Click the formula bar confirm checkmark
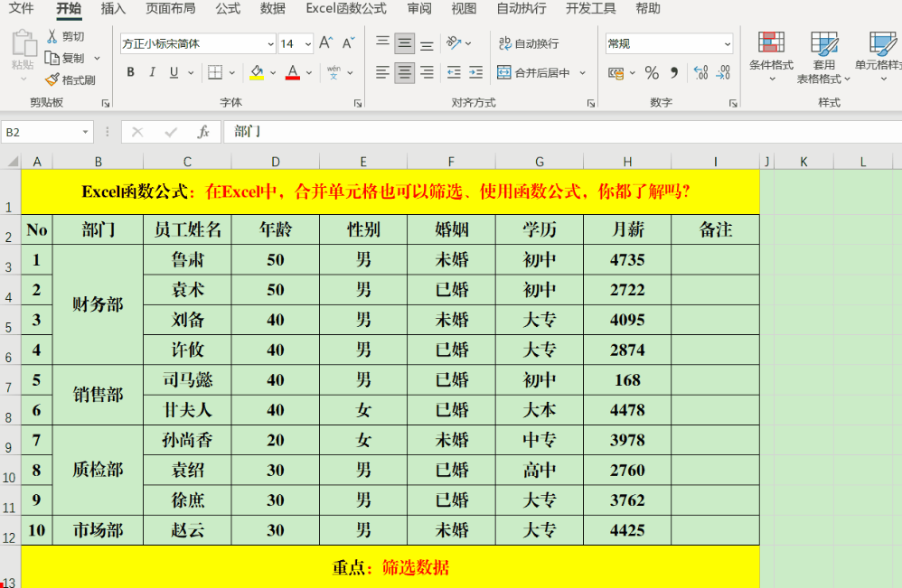This screenshot has height=588, width=902. [171, 132]
